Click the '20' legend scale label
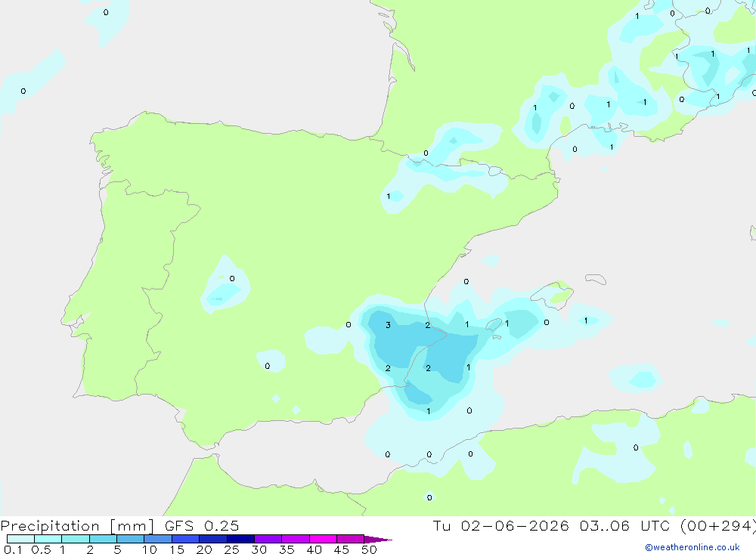 coord(204,549)
